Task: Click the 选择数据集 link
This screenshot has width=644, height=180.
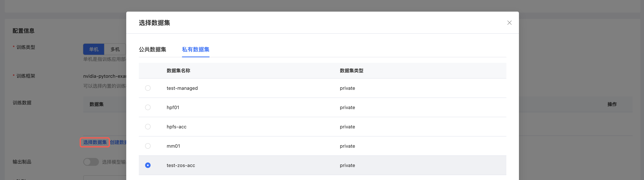Action: click(95, 142)
